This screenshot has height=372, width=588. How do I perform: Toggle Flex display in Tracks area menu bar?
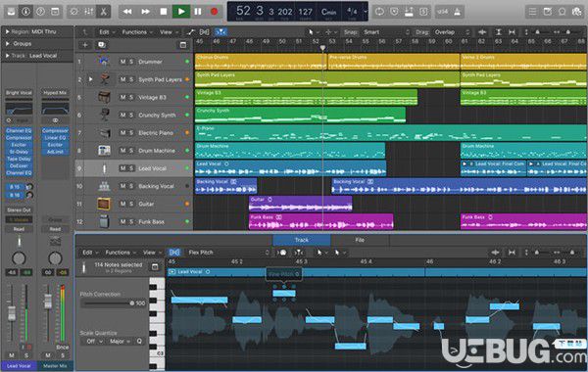(205, 32)
